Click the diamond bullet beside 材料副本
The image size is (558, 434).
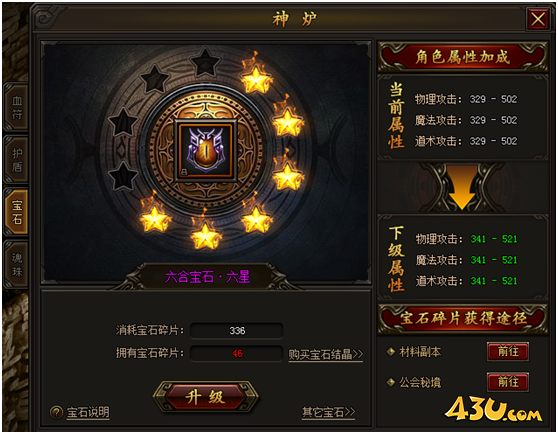(391, 352)
